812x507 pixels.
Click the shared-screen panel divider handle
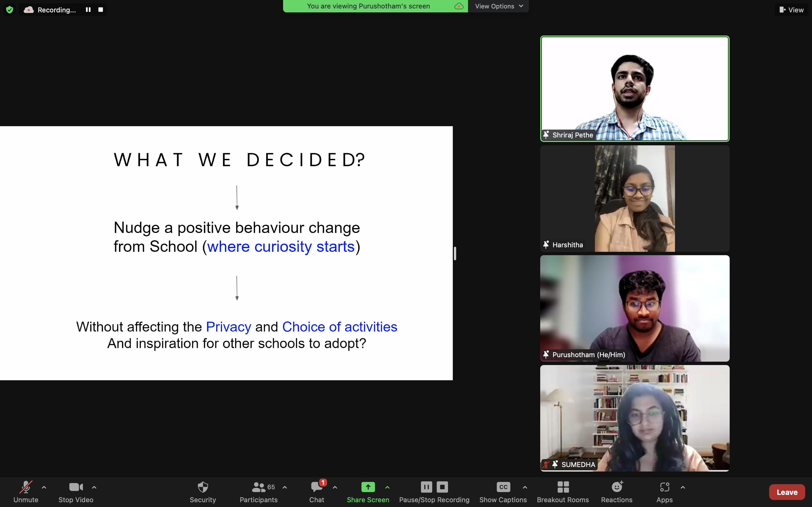tap(455, 253)
